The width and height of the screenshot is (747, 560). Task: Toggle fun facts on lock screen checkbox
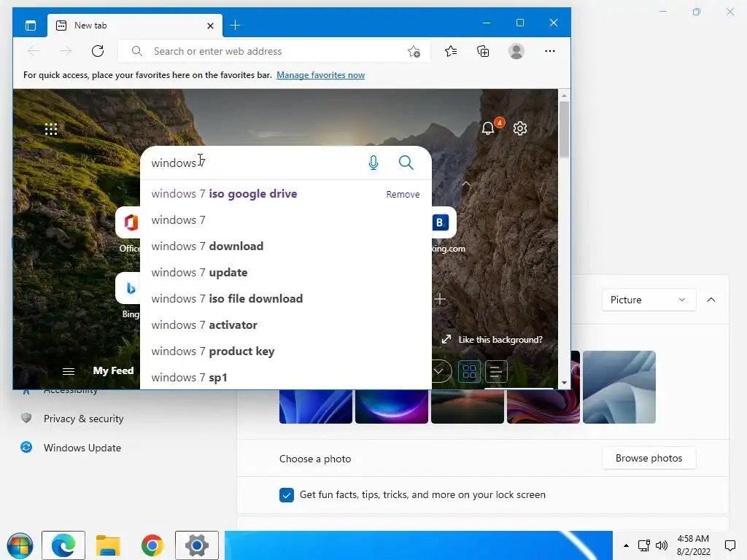(286, 495)
